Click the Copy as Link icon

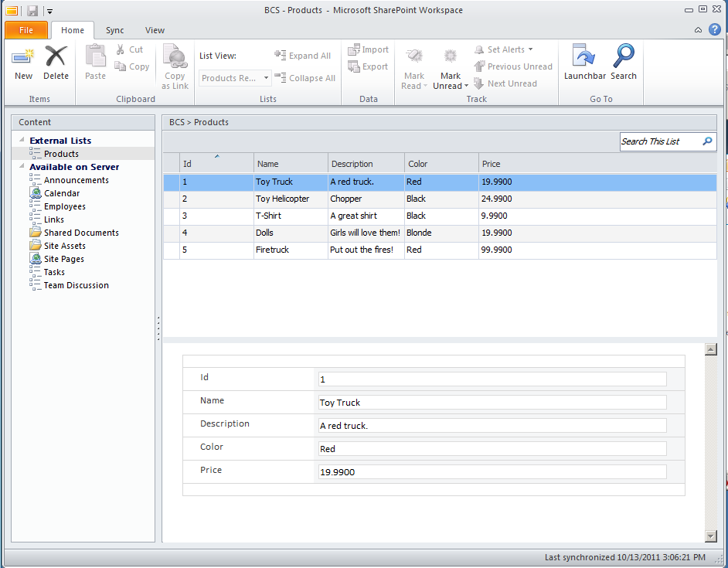175,56
